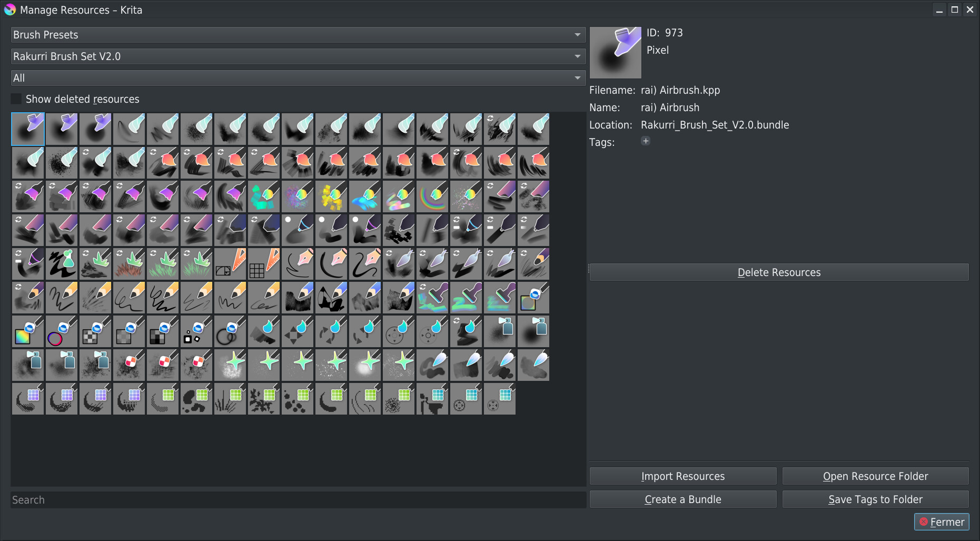Focus the Search input field

click(298, 500)
